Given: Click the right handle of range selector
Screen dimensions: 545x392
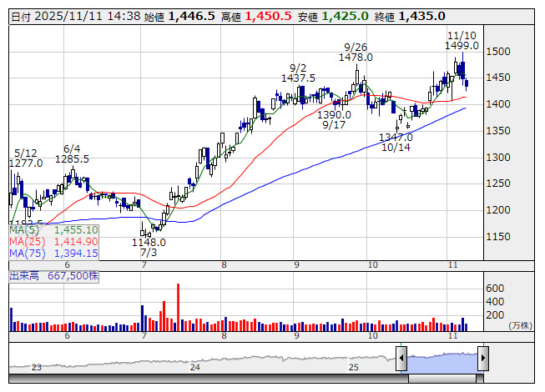Looking at the screenshot, I should [x=483, y=358].
